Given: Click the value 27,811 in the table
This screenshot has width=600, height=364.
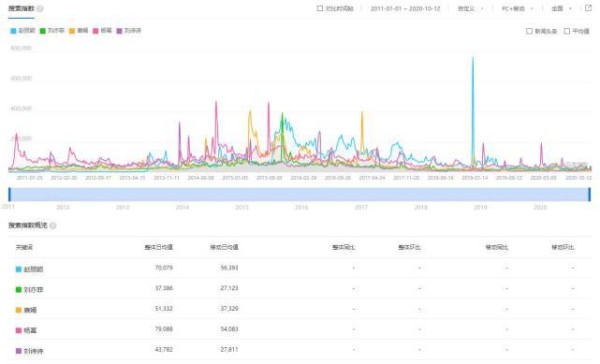Looking at the screenshot, I should point(229,349).
